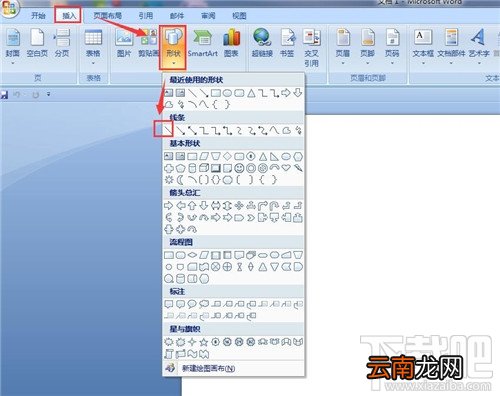Screen dimensions: 500x396
Task: Pick the 5-point star in 星与旗帜
Action: coord(204,342)
